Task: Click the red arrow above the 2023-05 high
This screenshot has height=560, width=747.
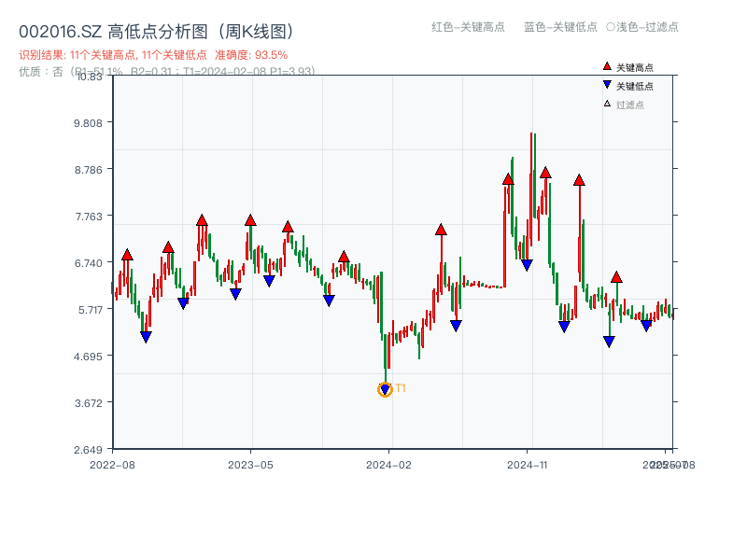Action: [248, 222]
